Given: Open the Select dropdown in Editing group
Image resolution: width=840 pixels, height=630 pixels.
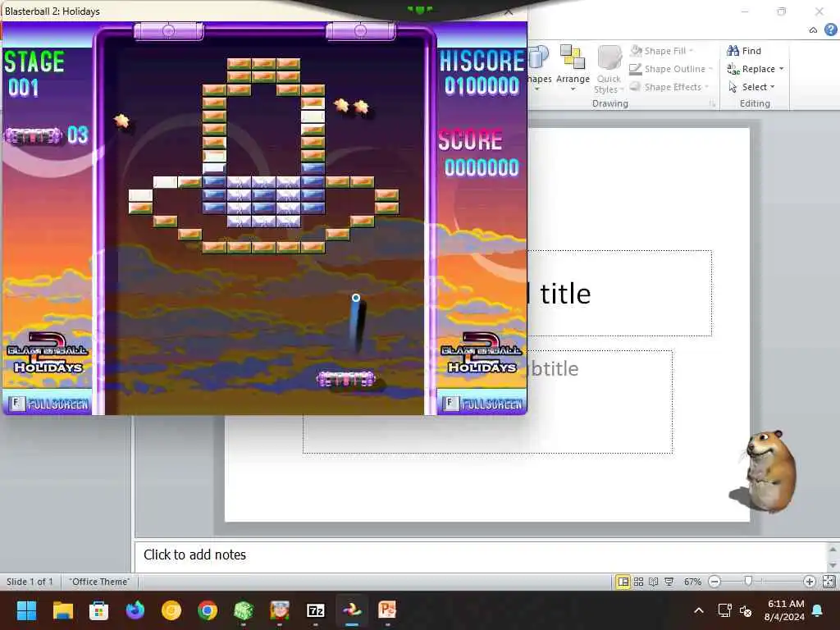Looking at the screenshot, I should point(752,87).
